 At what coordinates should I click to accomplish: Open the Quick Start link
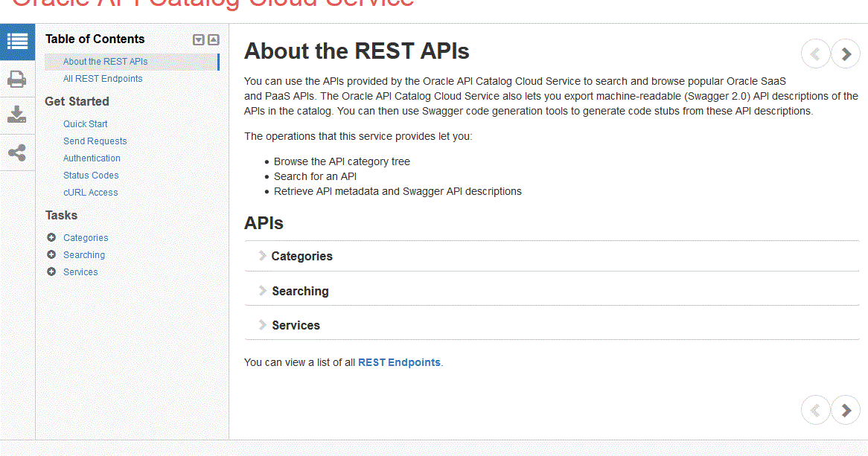tap(85, 124)
